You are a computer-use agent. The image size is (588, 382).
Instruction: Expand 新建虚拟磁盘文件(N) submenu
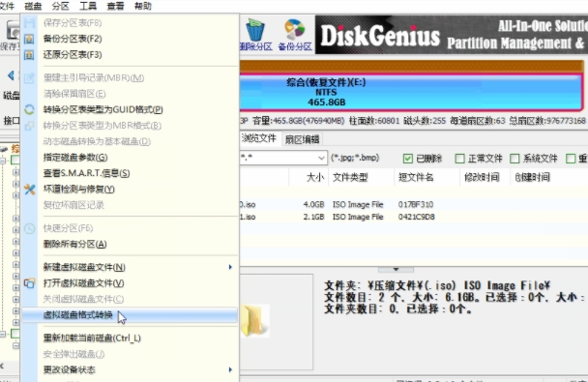[130, 267]
